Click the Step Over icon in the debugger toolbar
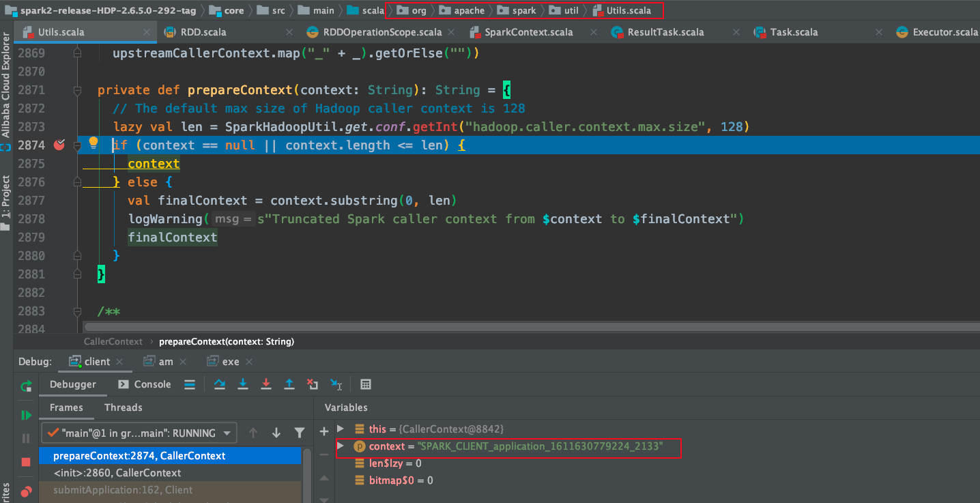Screen dimensions: 980x503 219,384
